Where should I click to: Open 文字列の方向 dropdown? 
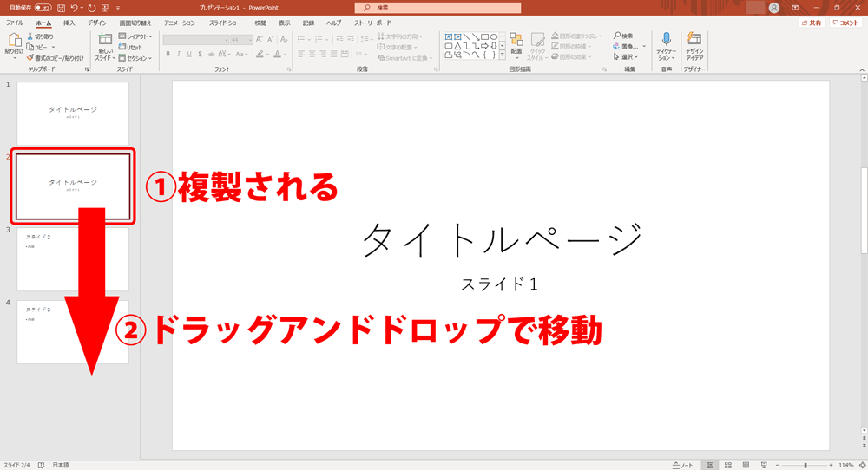point(400,36)
